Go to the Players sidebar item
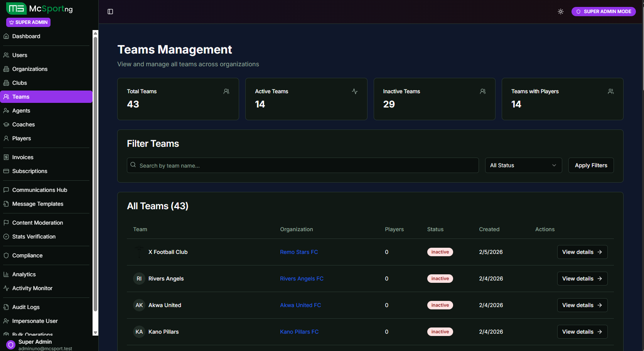 coord(22,138)
